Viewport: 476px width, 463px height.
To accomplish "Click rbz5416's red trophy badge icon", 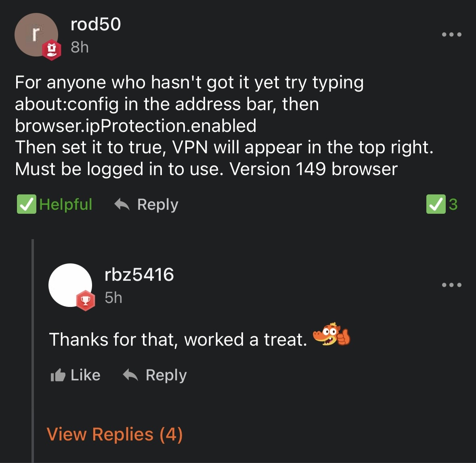I will (x=86, y=300).
